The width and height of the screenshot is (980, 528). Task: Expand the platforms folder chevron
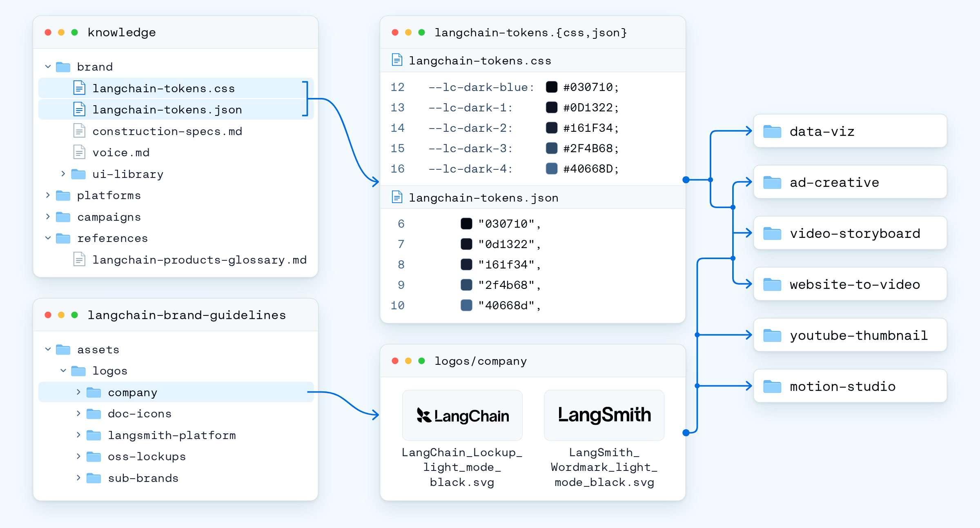[x=48, y=195]
